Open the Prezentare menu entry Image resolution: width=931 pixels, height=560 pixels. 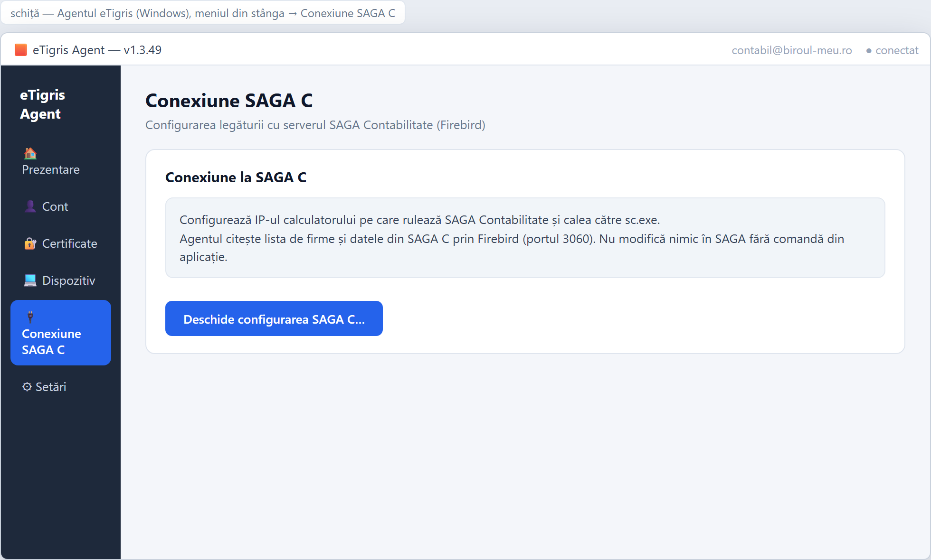pyautogui.click(x=61, y=161)
